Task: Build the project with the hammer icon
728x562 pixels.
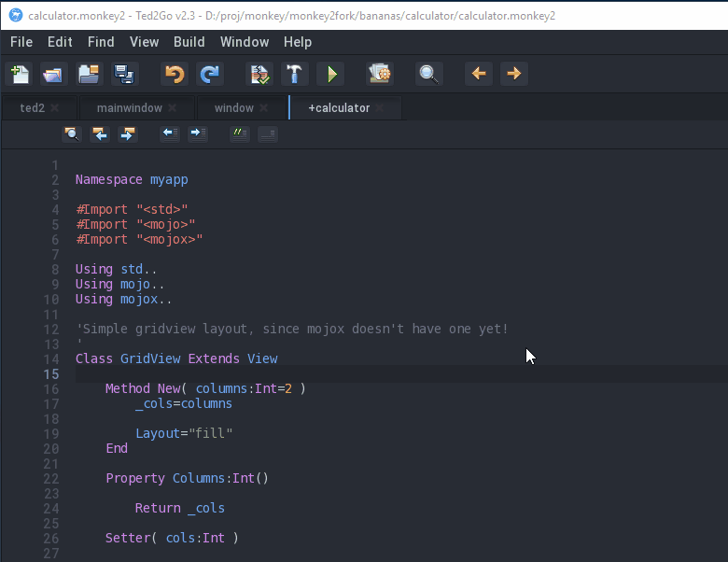Action: pyautogui.click(x=295, y=74)
